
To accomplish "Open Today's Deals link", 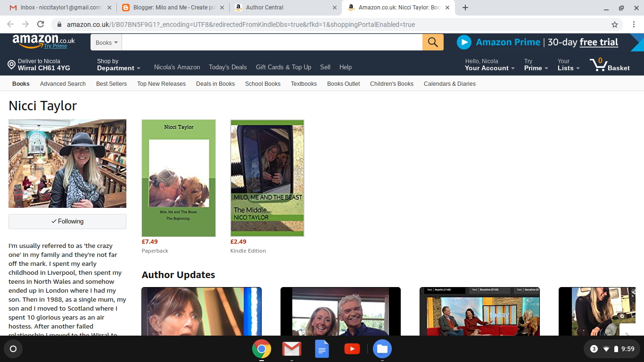I will pos(228,67).
